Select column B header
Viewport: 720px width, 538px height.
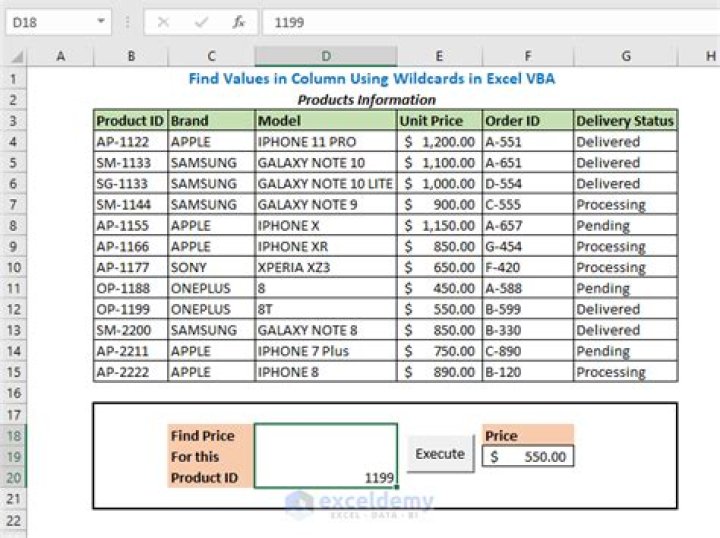point(131,56)
